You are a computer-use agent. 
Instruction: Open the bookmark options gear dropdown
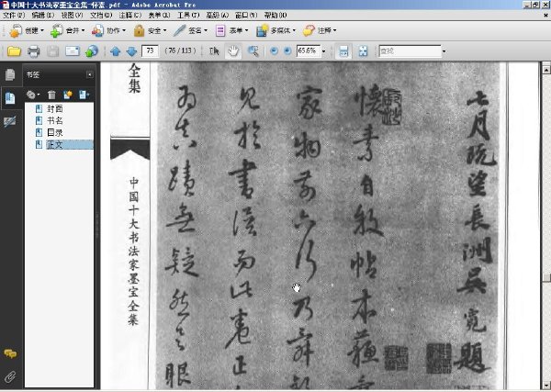[33, 95]
